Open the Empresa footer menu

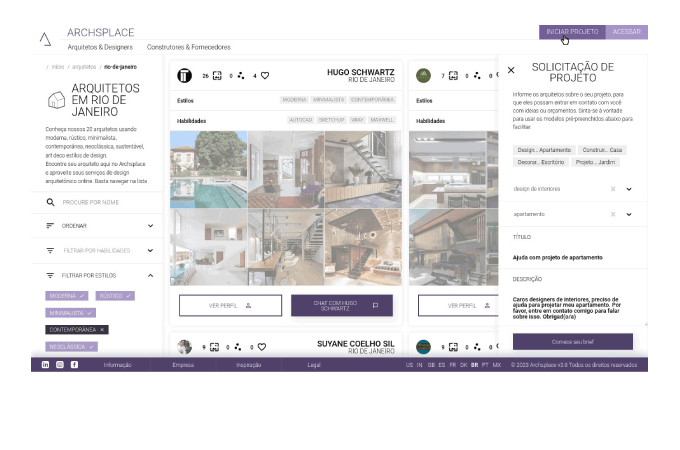(x=183, y=365)
